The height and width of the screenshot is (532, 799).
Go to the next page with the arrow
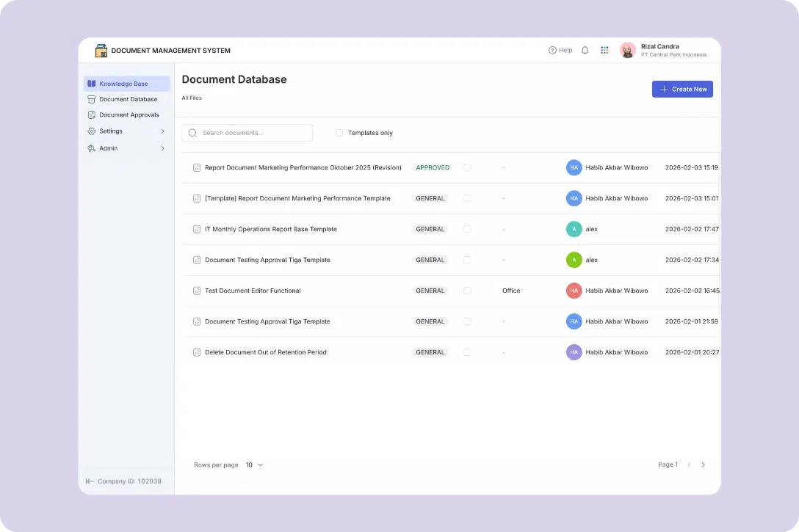click(x=703, y=464)
